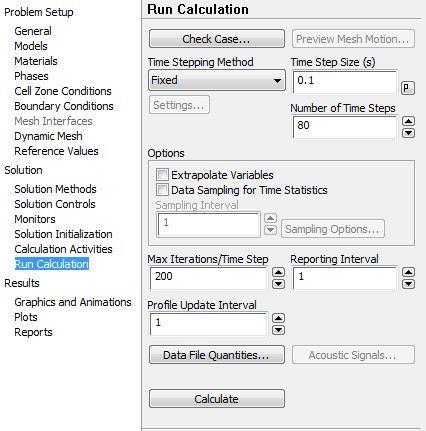Lower Reporting Interval using down arrow
The image size is (426, 431).
coord(408,284)
